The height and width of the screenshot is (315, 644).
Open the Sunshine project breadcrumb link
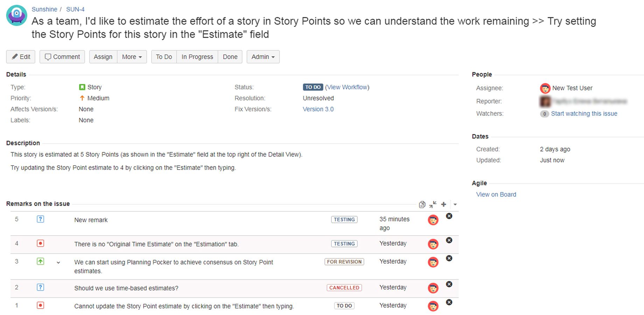pyautogui.click(x=44, y=9)
